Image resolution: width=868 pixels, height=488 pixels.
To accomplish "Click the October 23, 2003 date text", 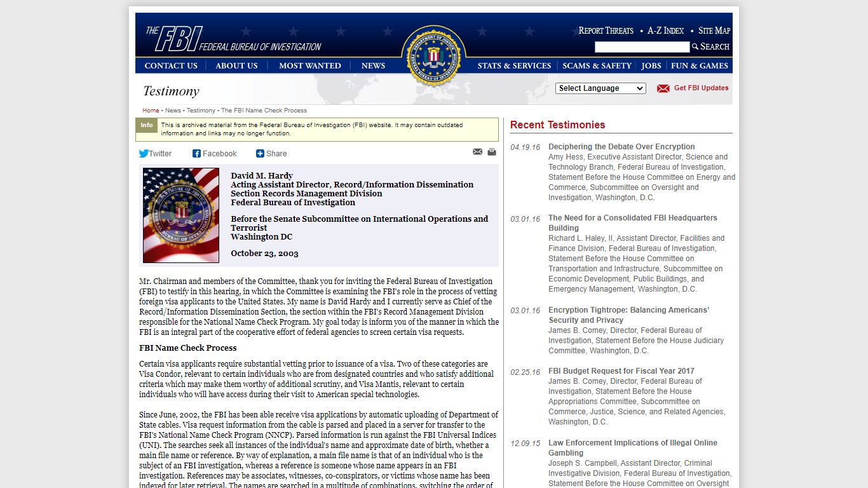I will pyautogui.click(x=264, y=254).
